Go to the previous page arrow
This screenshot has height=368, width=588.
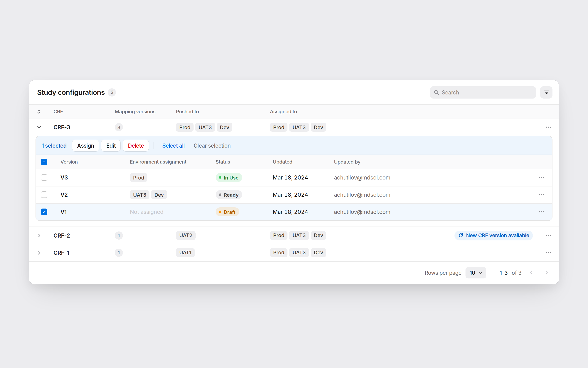[531, 273]
